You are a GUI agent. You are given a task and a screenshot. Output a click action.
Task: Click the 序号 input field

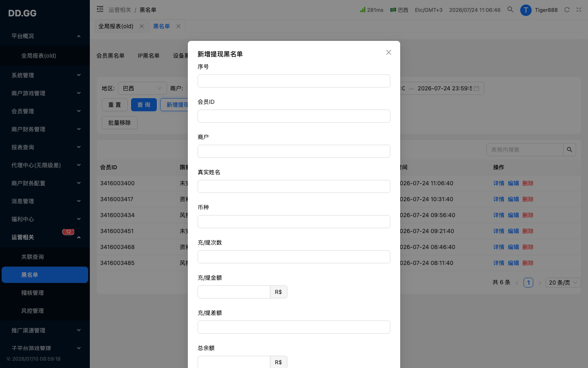294,81
